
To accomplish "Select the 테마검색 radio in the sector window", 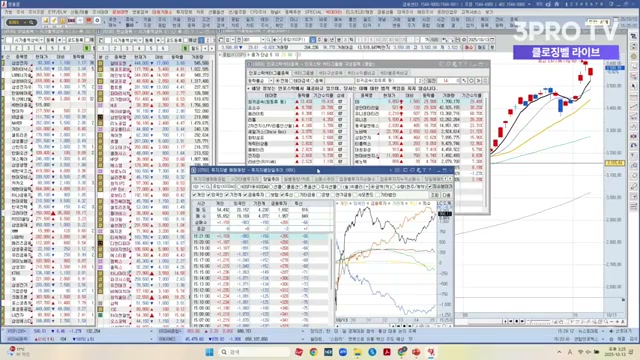I will 291,81.
